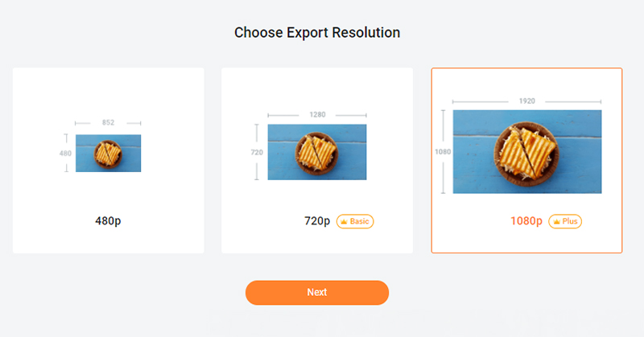Click the 480 height dimension label
The image size is (644, 337).
coord(65,153)
